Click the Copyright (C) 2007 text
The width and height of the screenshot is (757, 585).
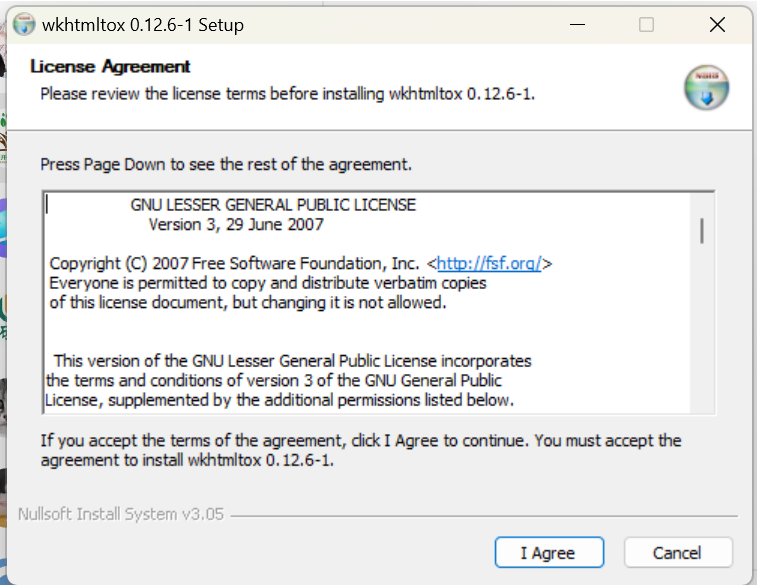click(119, 264)
